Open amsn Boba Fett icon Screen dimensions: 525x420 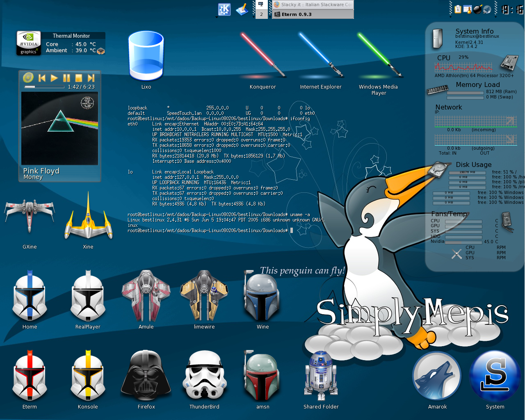(x=262, y=375)
